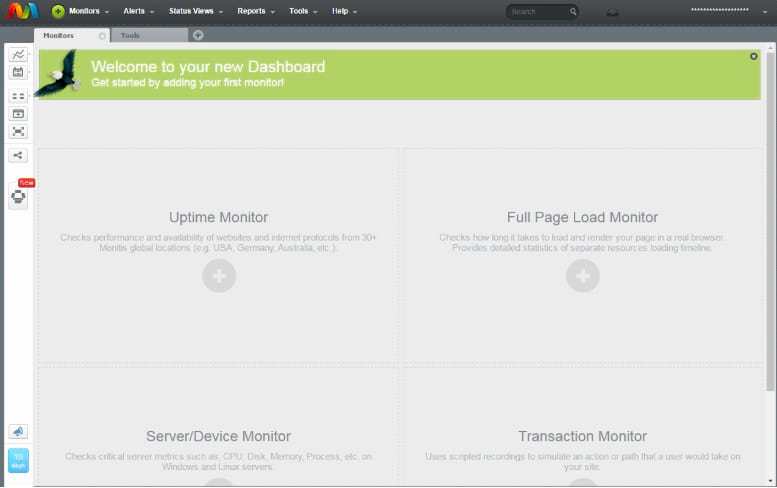Click the search magnifier icon
Image resolution: width=777 pixels, height=488 pixels.
573,11
